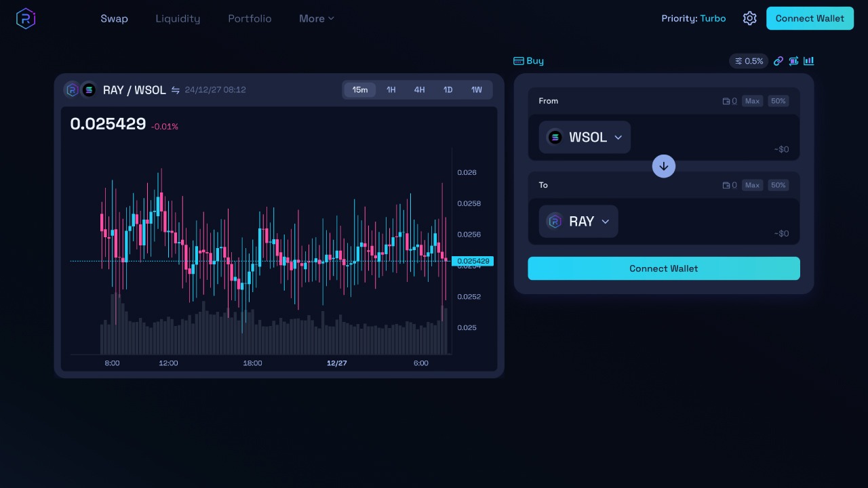
Task: Click the 0.025429 price label on axis
Action: tap(473, 261)
